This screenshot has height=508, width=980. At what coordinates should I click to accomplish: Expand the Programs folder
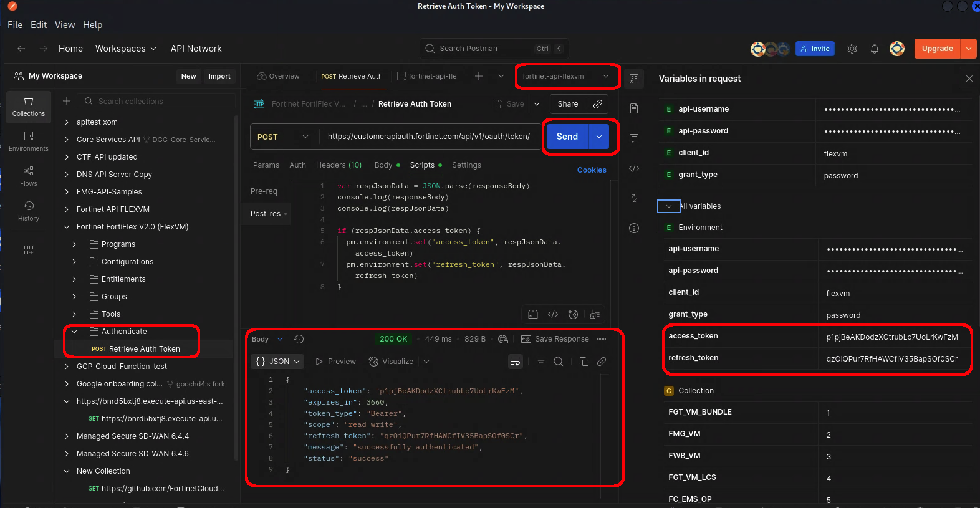coord(74,244)
